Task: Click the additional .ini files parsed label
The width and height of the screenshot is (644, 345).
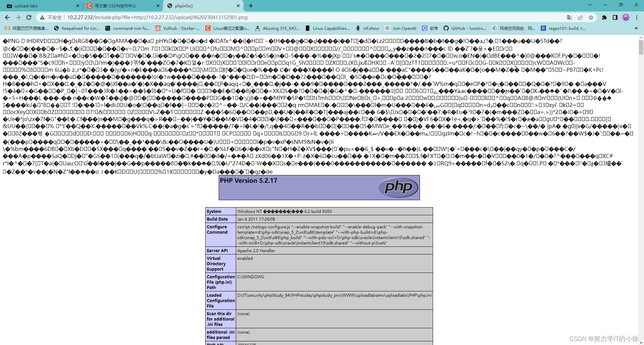Action: pos(221,335)
